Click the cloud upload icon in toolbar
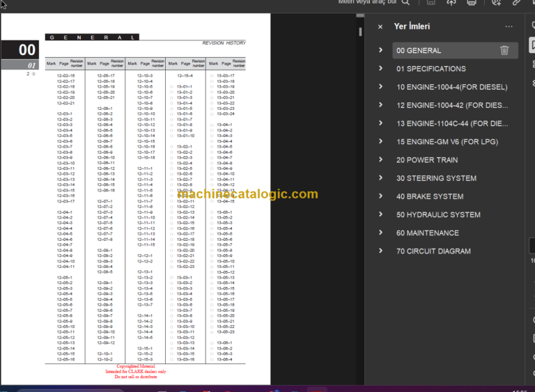535x392 pixels. click(x=451, y=2)
